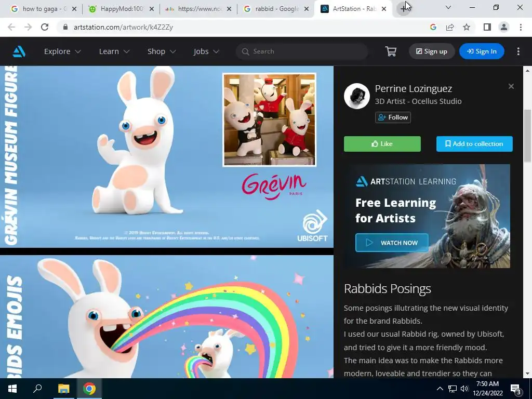Click the share page icon
Screen dimensions: 532x399
[x=450, y=27]
